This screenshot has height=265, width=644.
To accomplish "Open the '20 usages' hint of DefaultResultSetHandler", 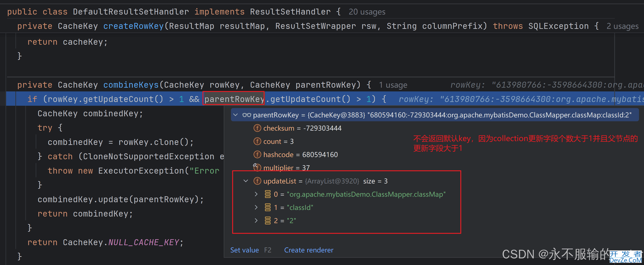I will click(367, 12).
